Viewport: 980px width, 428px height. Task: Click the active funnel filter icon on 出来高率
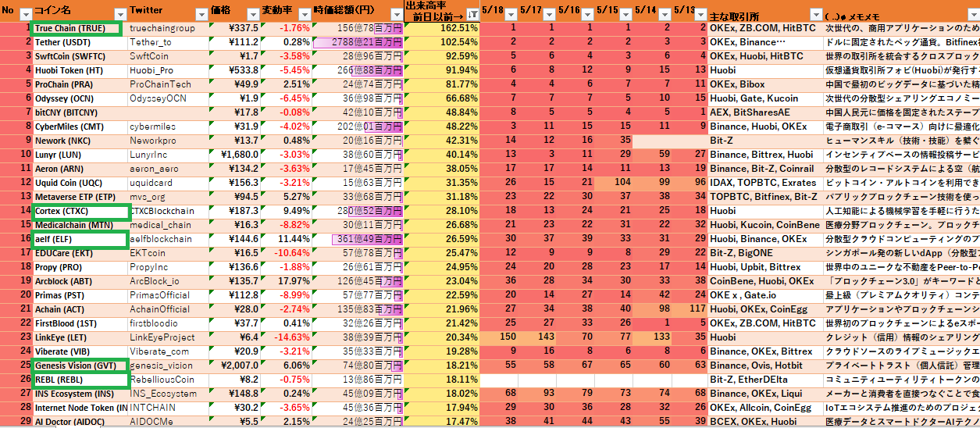pyautogui.click(x=472, y=14)
